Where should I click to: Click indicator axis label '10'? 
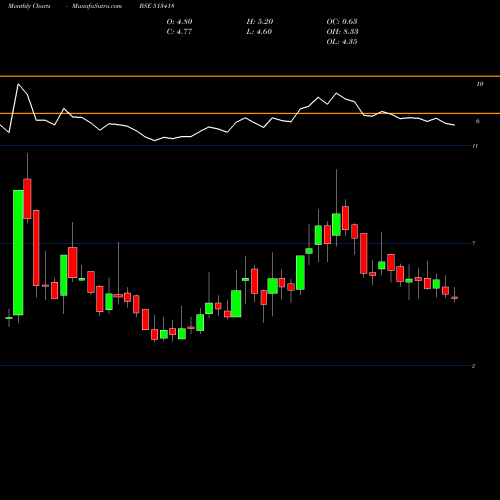480,84
